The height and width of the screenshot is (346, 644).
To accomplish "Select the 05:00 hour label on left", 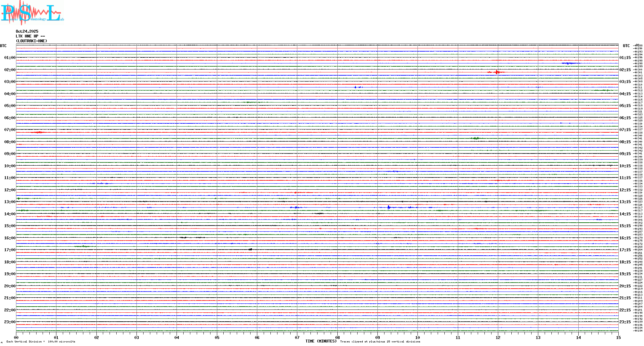I will pyautogui.click(x=10, y=106).
